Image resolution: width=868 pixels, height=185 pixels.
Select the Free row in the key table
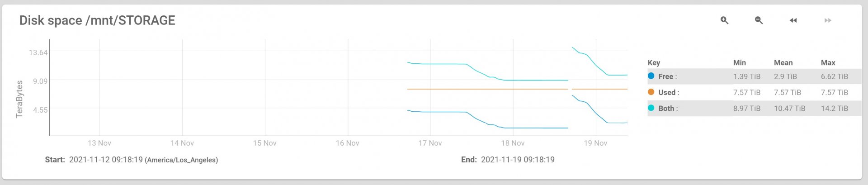coord(754,76)
